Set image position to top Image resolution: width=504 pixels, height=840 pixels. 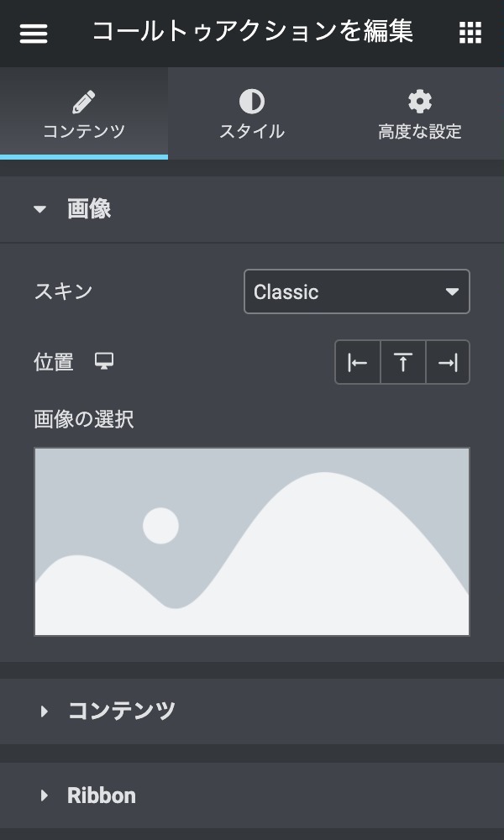point(403,362)
